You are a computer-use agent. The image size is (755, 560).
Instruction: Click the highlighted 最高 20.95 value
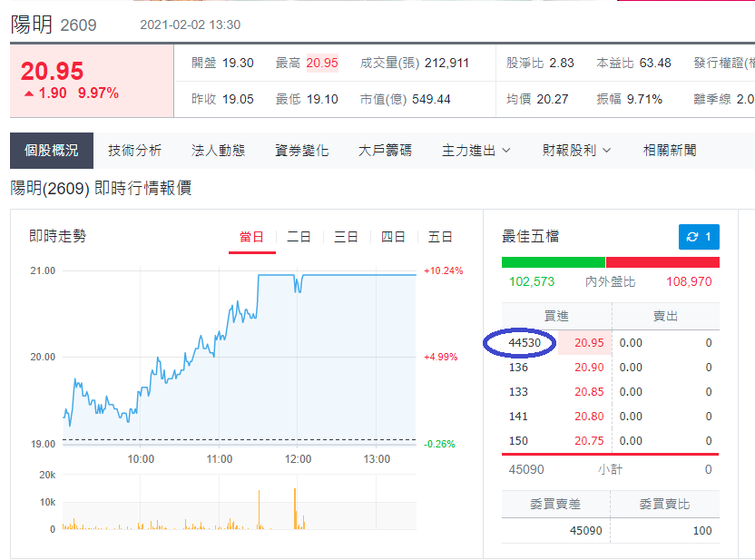(322, 63)
